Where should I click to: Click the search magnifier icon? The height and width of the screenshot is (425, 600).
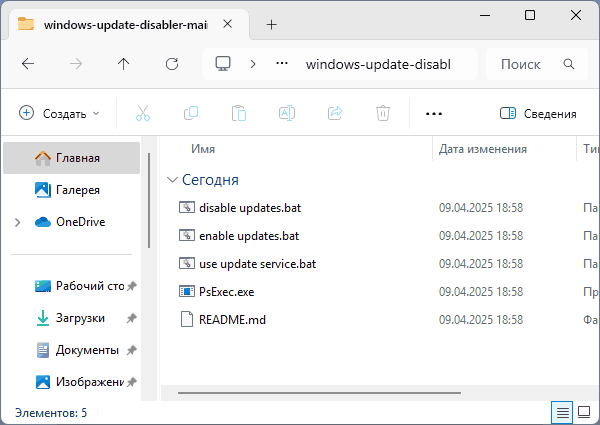point(569,64)
